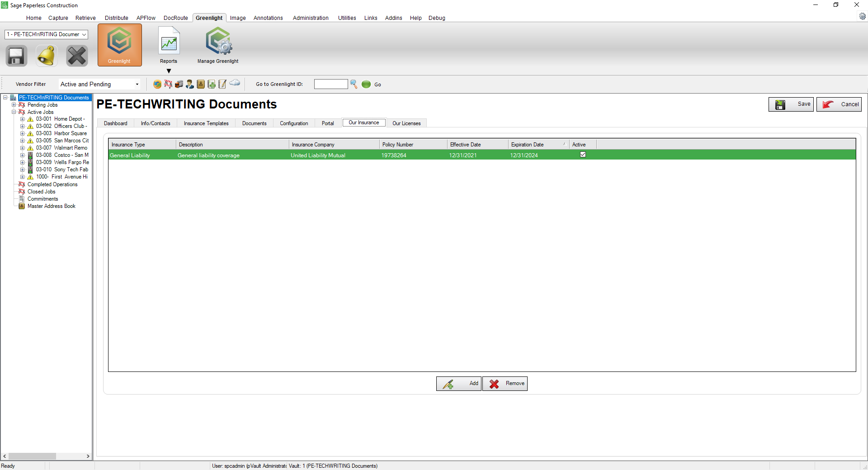Collapse the Active Jobs tree node
This screenshot has height=470, width=868.
[14, 112]
